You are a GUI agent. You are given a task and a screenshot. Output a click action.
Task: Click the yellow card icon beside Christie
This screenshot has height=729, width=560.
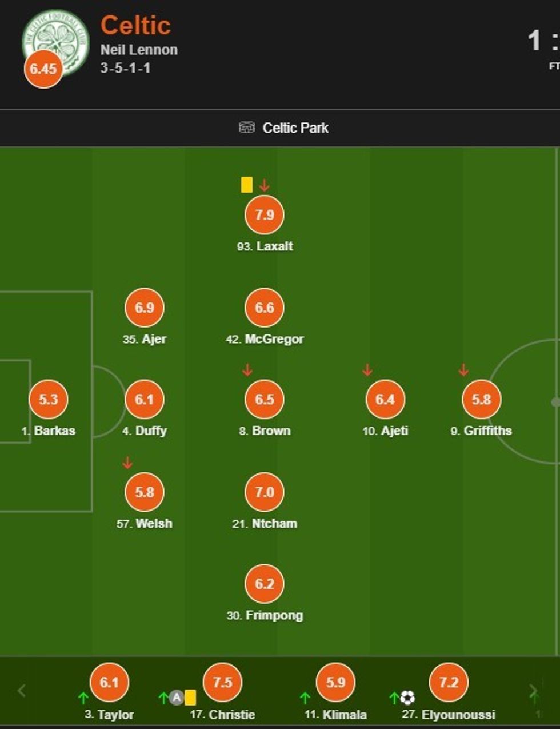click(190, 698)
